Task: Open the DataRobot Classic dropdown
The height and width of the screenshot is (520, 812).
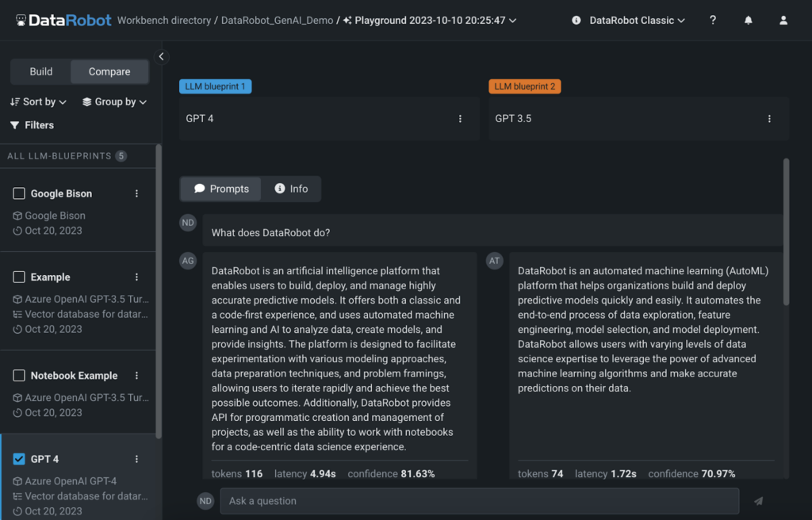Action: (637, 20)
